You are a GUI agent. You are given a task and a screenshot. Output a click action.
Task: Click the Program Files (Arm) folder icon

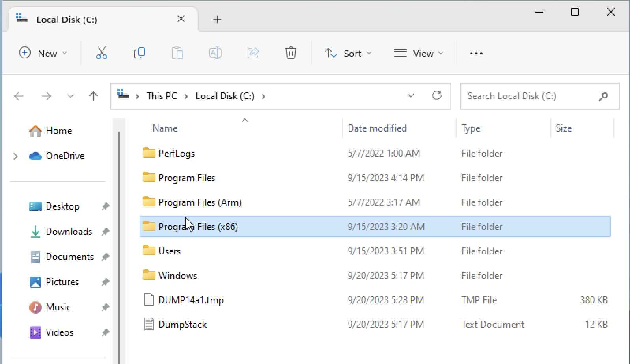[x=149, y=202]
